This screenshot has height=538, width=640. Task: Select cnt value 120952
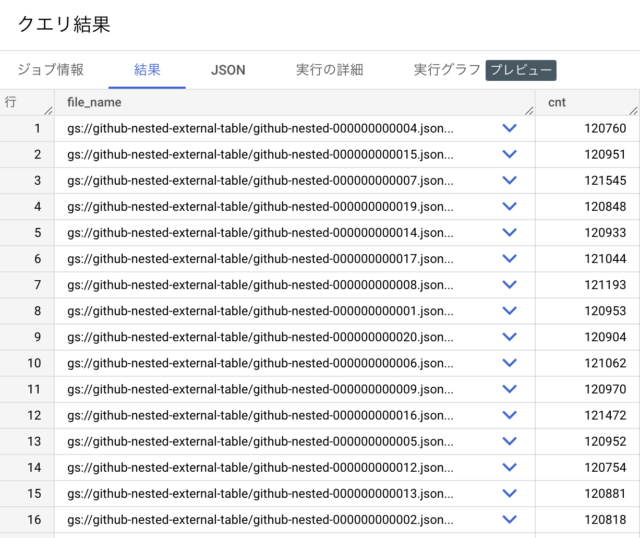click(x=605, y=442)
